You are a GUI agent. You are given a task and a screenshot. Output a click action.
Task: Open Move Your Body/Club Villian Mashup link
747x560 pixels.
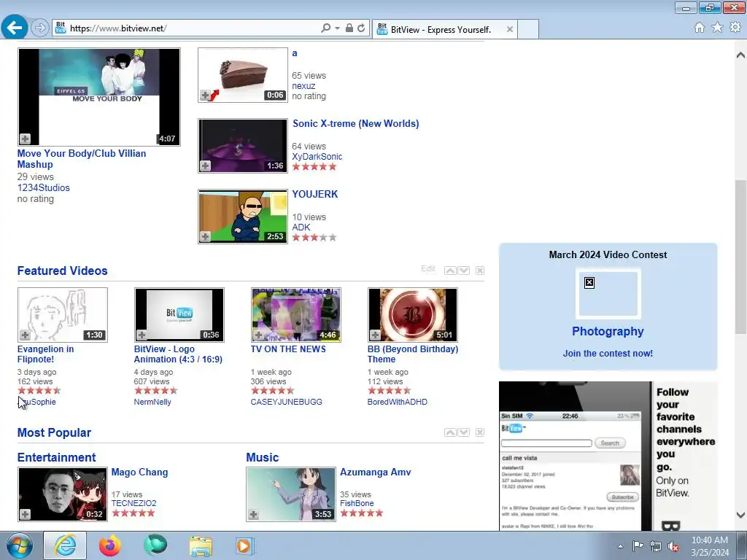[82, 159]
